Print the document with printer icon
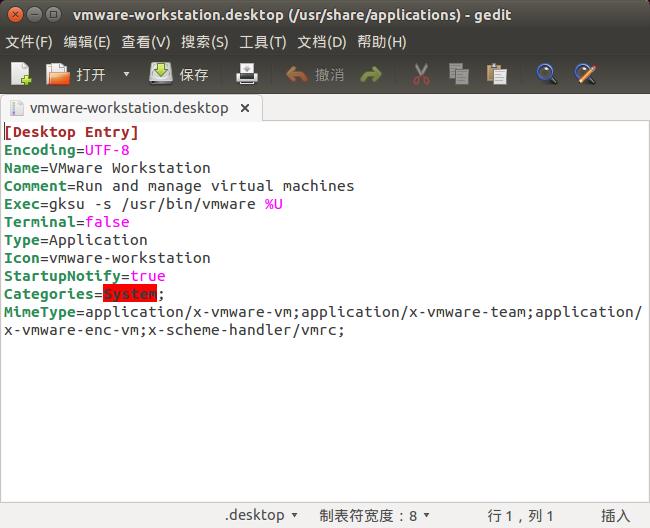This screenshot has width=650, height=528. click(x=247, y=74)
